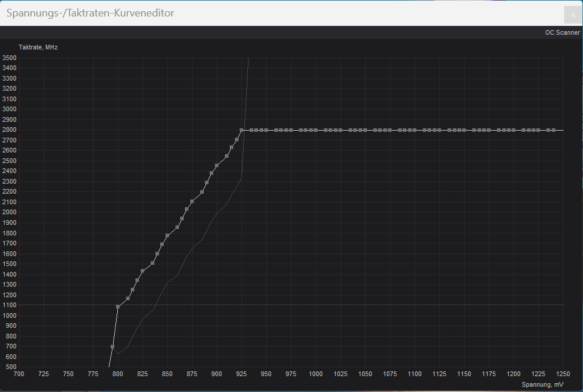Screen dimensions: 583x392
Task: Click the 'Spannung, mV' axis label
Action: pyautogui.click(x=542, y=384)
